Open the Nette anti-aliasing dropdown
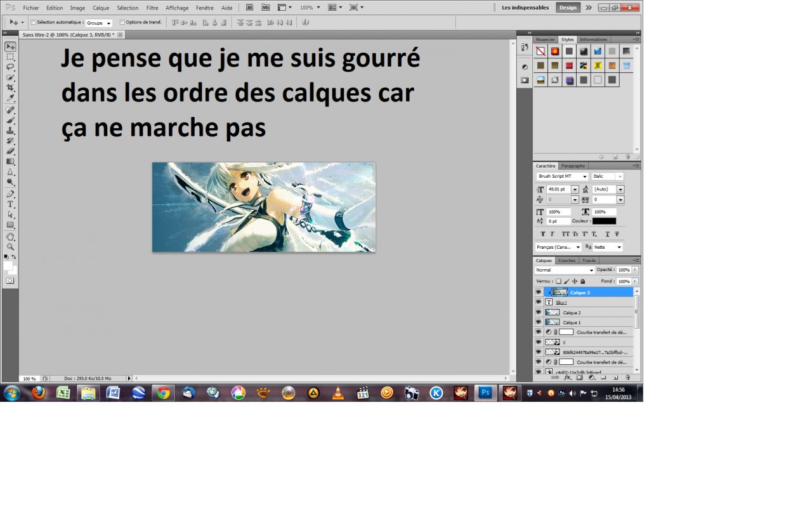The image size is (812, 509). coord(608,247)
